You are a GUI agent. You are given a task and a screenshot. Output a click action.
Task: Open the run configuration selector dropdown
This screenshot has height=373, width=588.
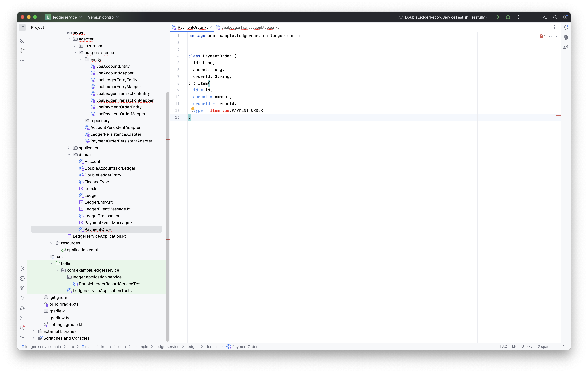coord(443,17)
